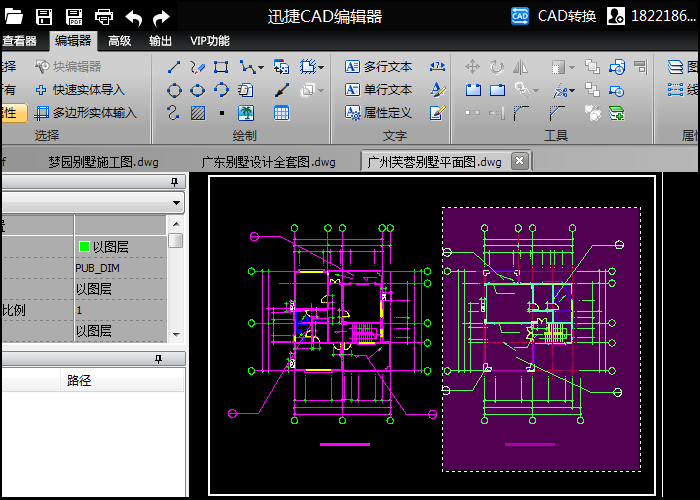
Task: Switch to the 编辑器 tab
Action: pyautogui.click(x=73, y=41)
